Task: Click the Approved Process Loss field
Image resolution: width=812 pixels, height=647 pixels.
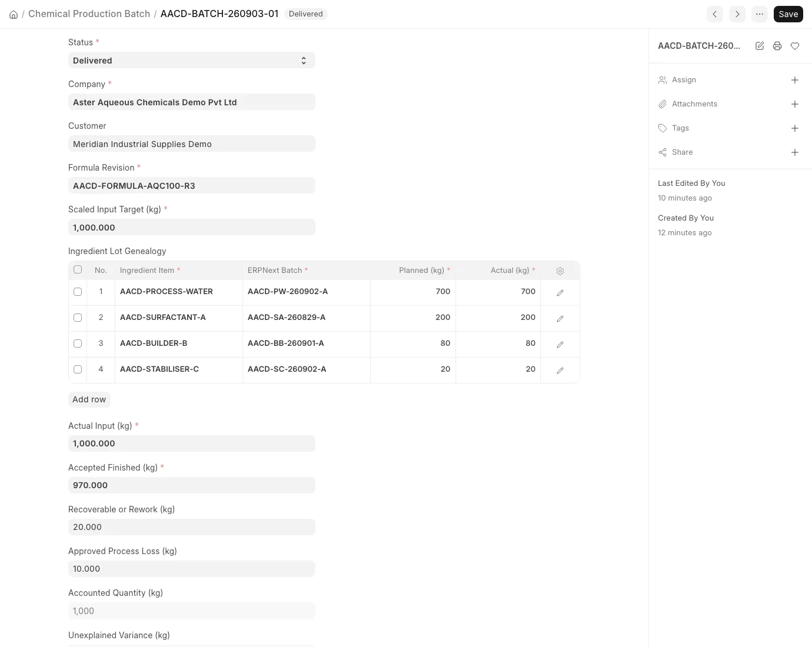Action: tap(192, 569)
